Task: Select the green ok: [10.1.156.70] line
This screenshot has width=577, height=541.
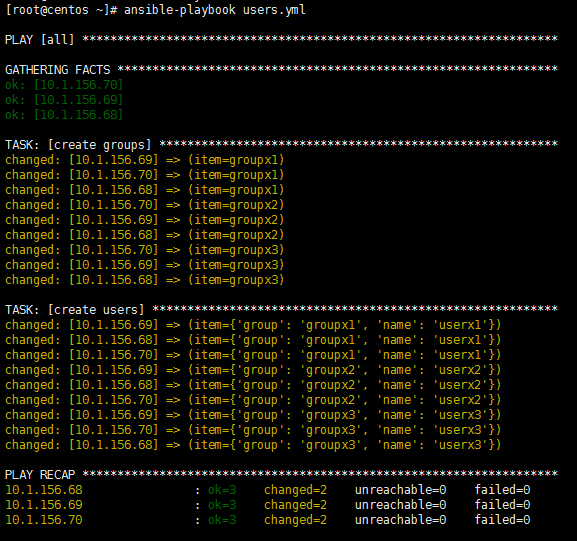Action: (64, 85)
